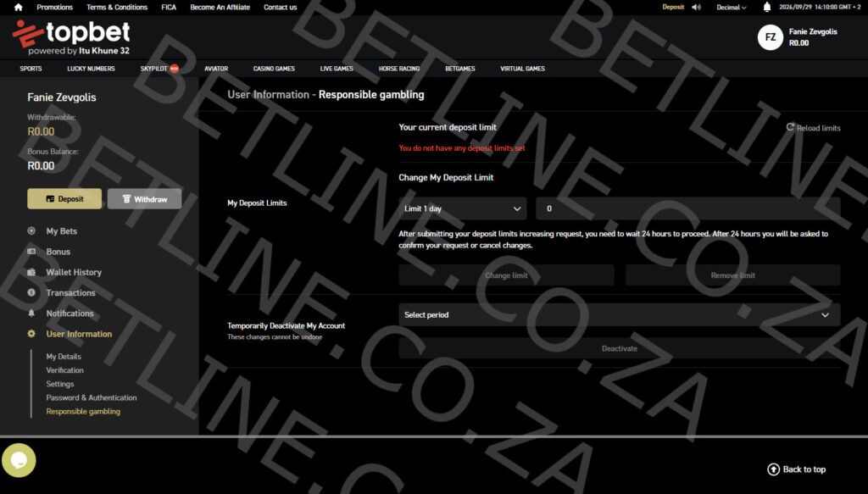Image resolution: width=868 pixels, height=494 pixels.
Task: Click the Promotions link
Action: pyautogui.click(x=55, y=7)
